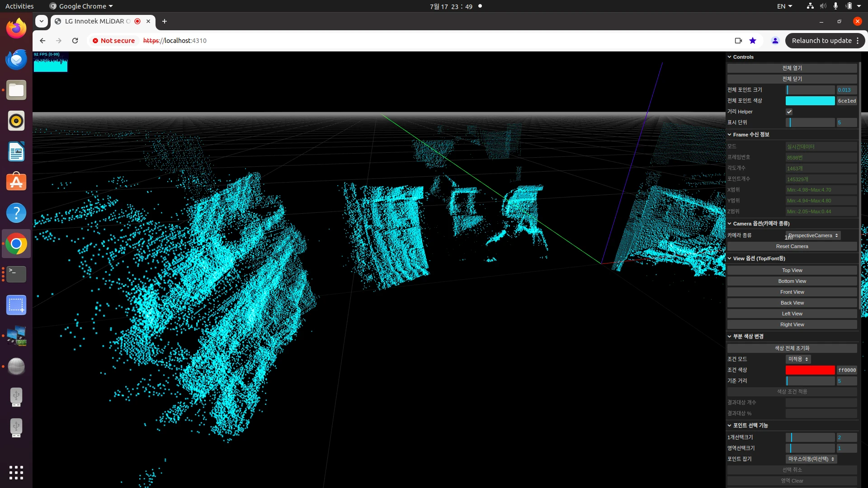
Task: Adjust the 표시 단위 slider
Action: pyautogui.click(x=810, y=122)
